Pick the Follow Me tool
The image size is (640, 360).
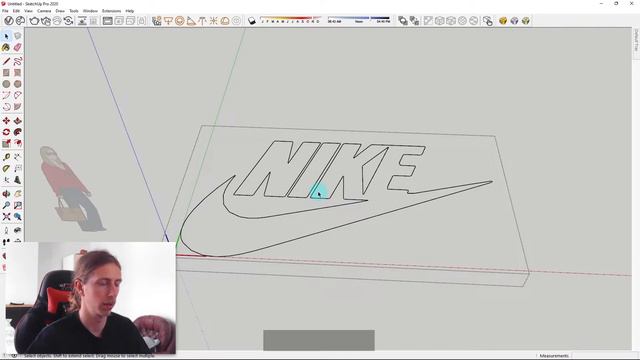(18, 132)
